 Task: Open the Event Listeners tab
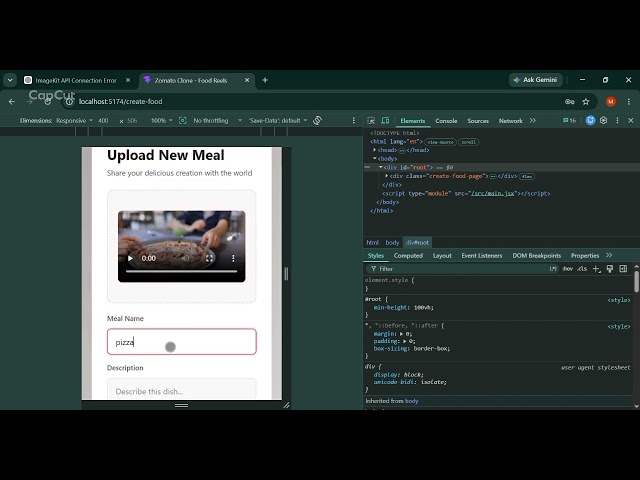point(482,256)
